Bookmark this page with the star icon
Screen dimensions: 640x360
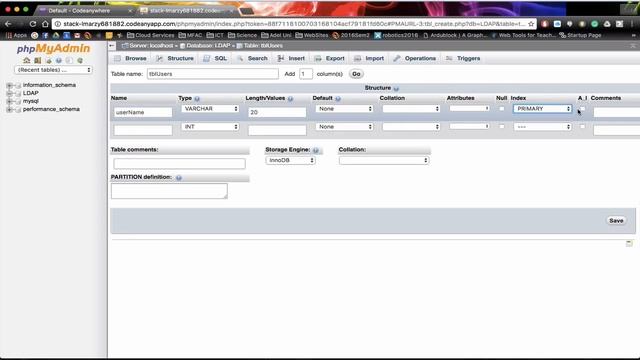pyautogui.click(x=531, y=24)
